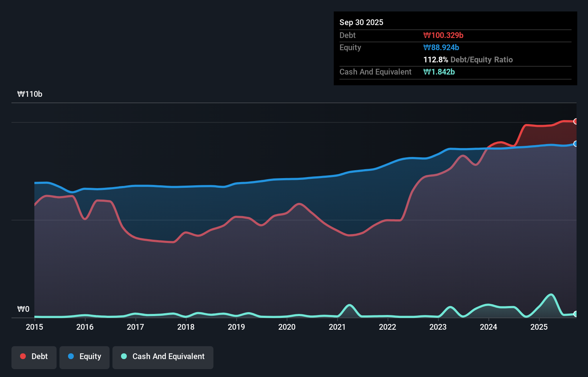Click the Sep 30 2025 tooltip date

pyautogui.click(x=361, y=22)
